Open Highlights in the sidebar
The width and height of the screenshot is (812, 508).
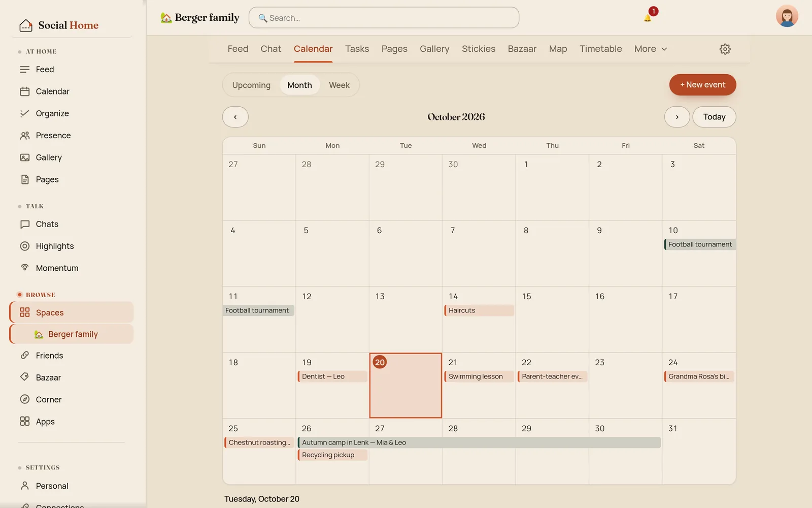(71, 246)
